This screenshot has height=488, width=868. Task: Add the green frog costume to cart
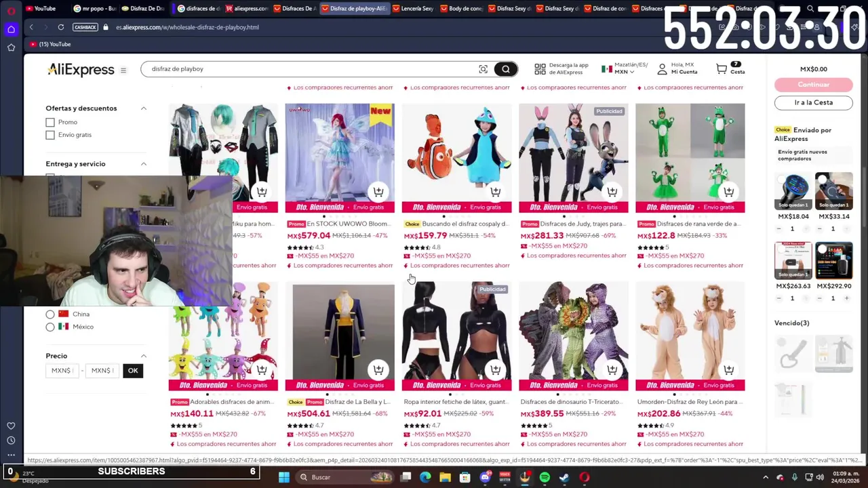click(728, 192)
